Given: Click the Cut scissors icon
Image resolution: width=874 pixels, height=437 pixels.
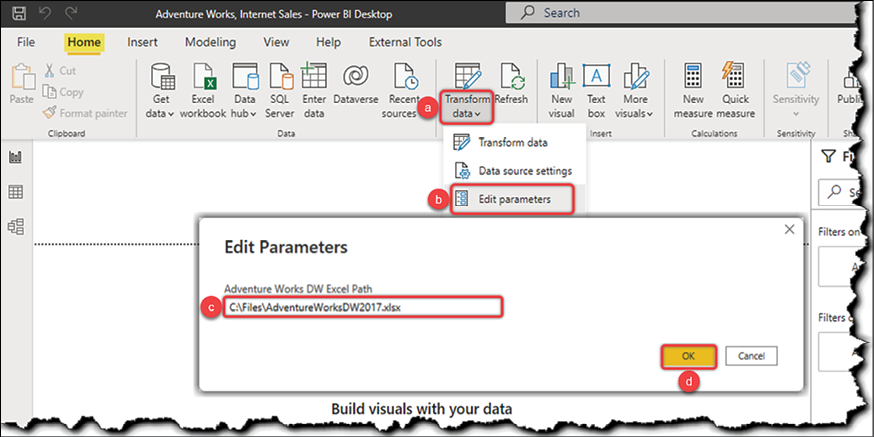Looking at the screenshot, I should (49, 71).
